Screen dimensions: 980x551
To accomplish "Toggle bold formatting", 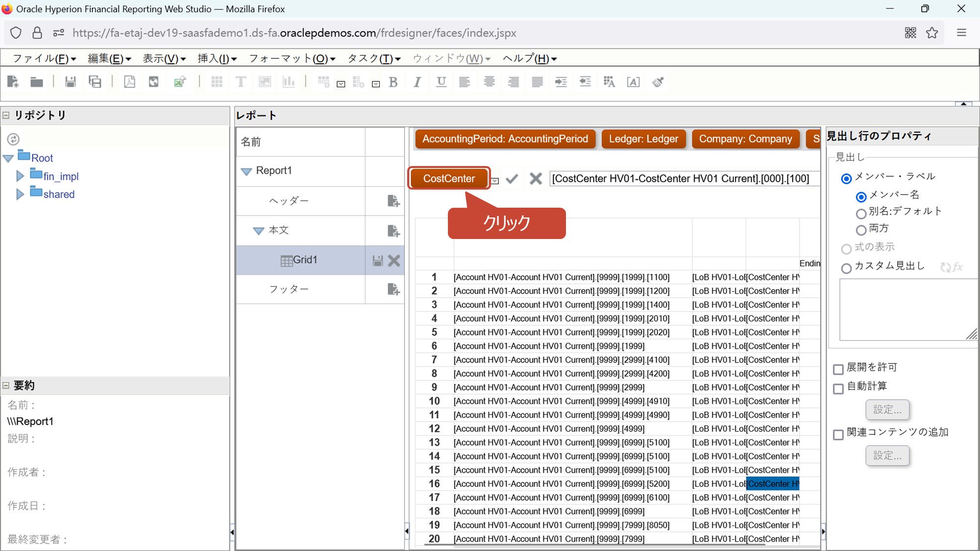I will (x=393, y=82).
